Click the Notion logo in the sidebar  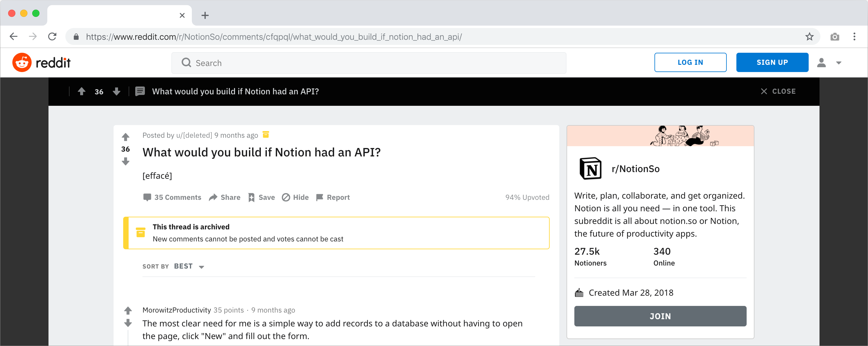point(590,168)
